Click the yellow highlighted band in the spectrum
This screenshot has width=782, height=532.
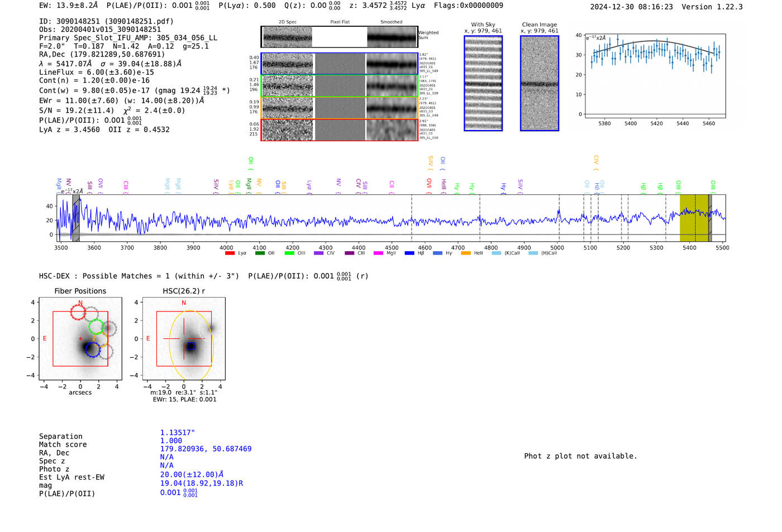pos(694,218)
